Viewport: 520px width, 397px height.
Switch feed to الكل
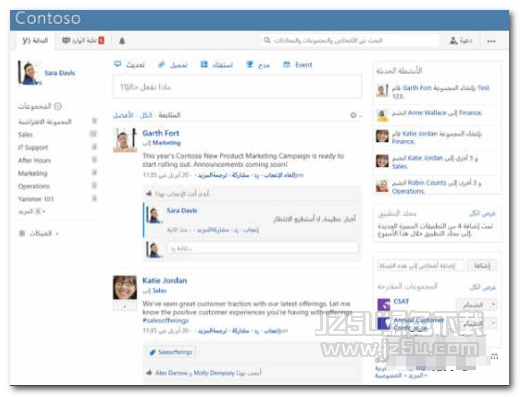pyautogui.click(x=146, y=115)
